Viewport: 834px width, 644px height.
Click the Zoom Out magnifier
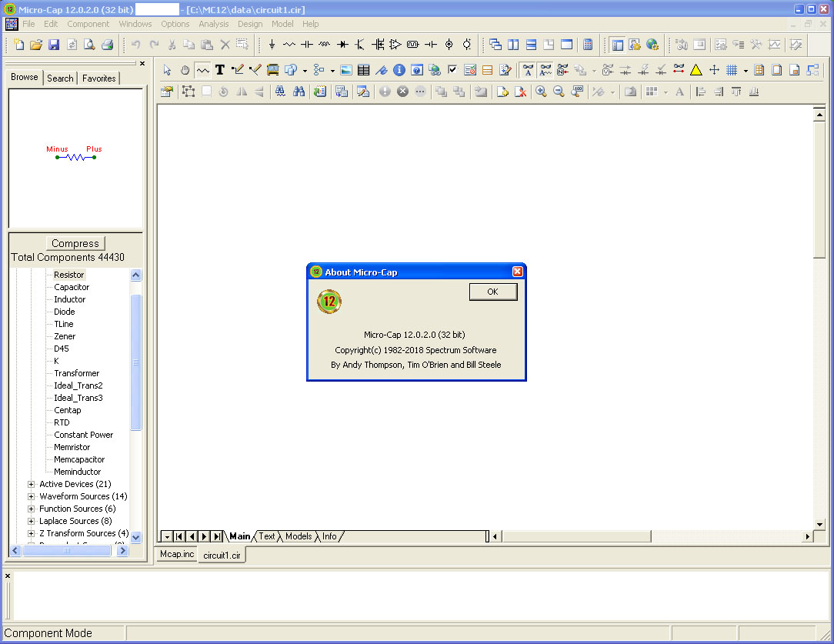559,92
